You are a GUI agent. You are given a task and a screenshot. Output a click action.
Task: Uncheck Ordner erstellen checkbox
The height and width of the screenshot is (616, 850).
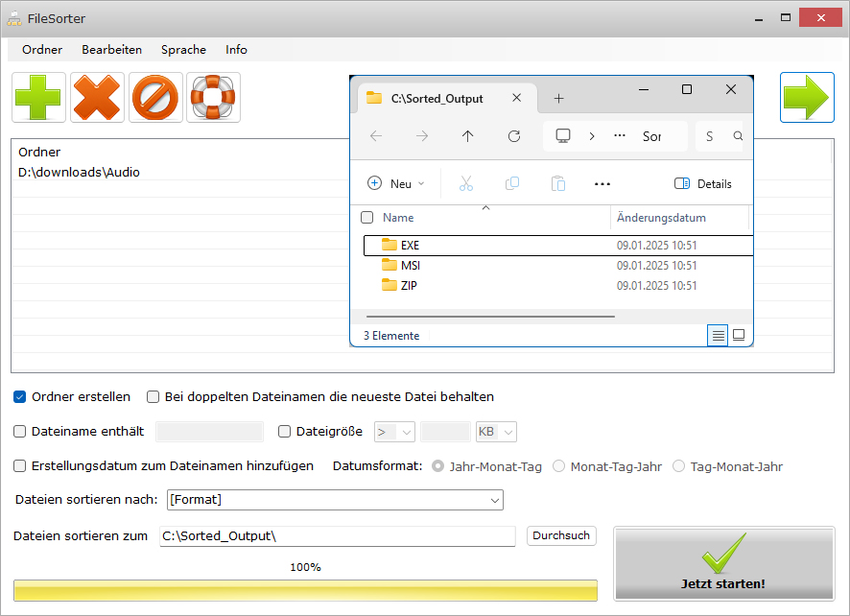click(19, 397)
